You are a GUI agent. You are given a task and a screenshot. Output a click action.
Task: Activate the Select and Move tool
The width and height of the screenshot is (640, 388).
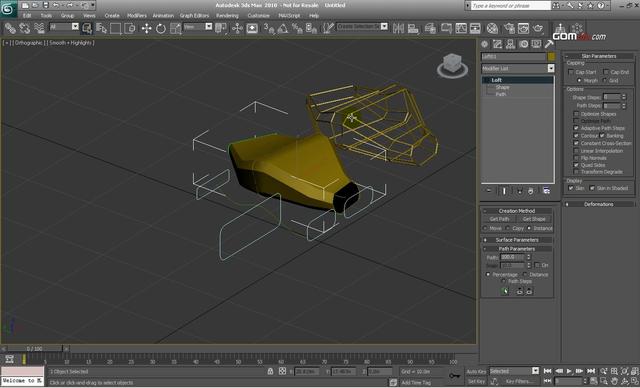click(x=146, y=28)
